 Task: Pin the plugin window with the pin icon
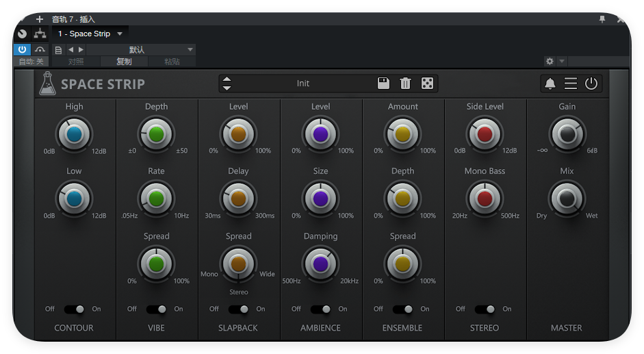pos(602,19)
